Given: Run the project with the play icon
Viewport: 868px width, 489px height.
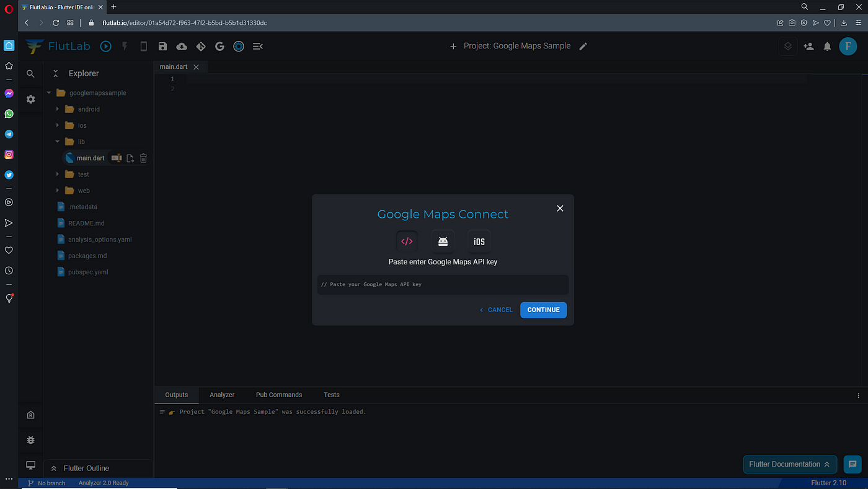Looking at the screenshot, I should [106, 46].
